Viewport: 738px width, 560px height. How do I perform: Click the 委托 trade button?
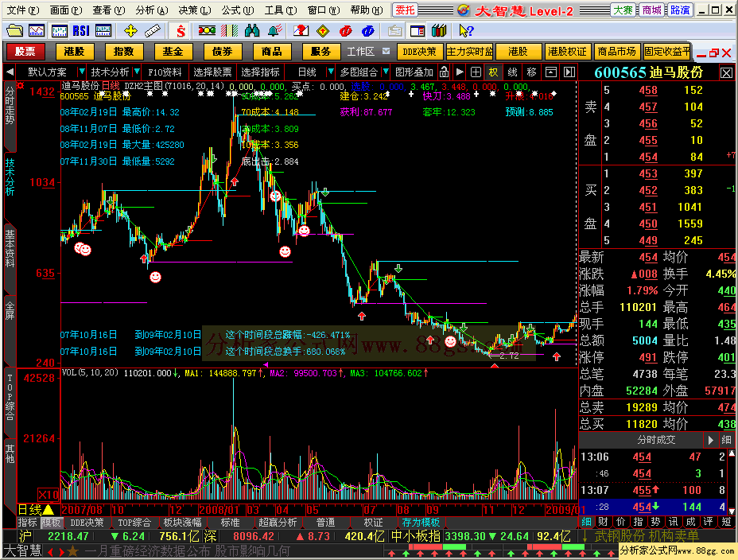pos(405,10)
